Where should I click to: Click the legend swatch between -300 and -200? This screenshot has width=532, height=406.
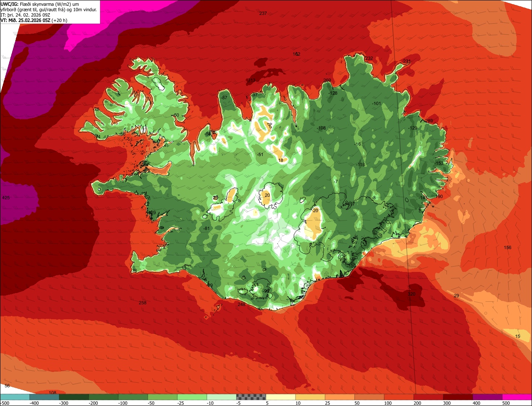(x=74, y=397)
